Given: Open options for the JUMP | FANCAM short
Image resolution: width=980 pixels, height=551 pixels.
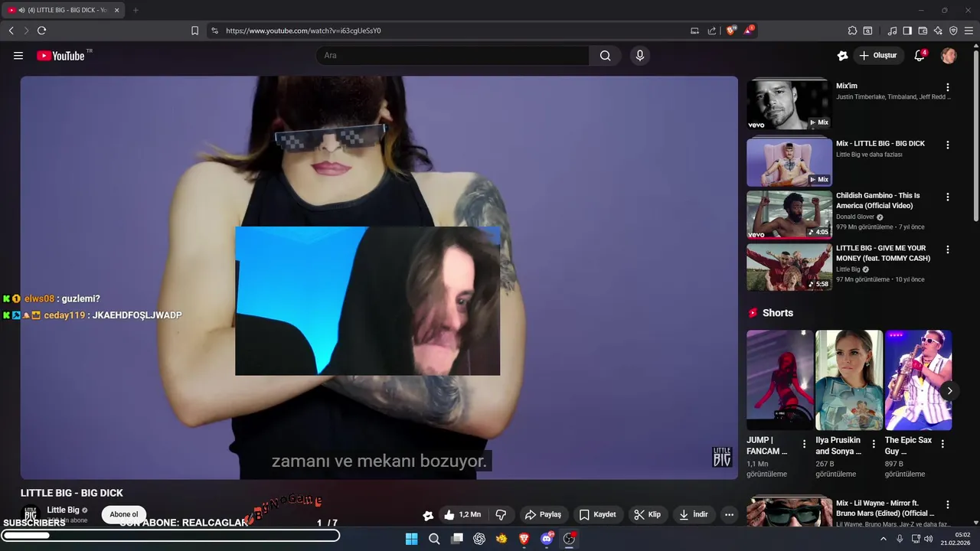Looking at the screenshot, I should coord(804,444).
